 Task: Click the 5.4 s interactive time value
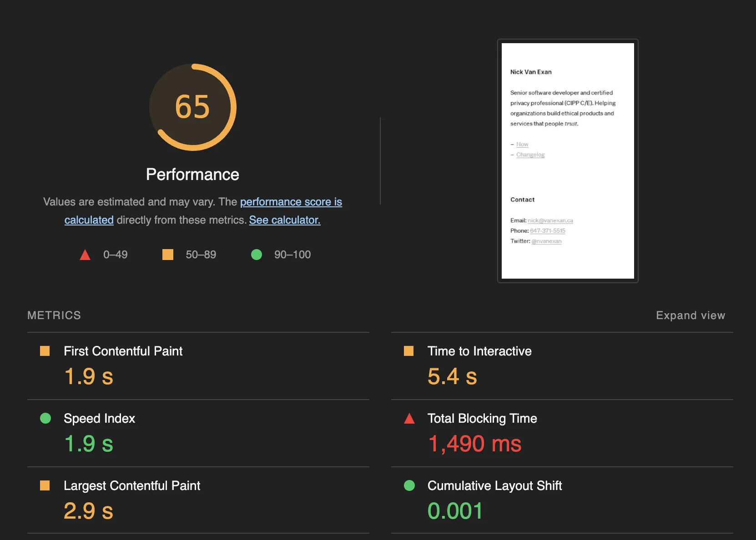pyautogui.click(x=453, y=376)
